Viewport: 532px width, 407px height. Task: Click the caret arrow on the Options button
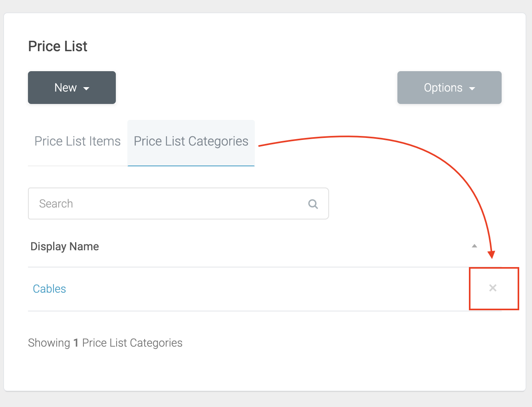(x=472, y=88)
